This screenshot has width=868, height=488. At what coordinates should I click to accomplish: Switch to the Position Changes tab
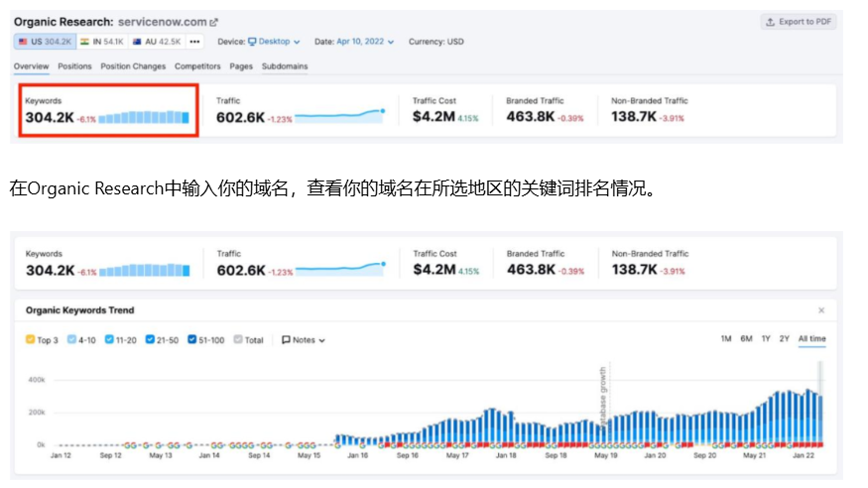[133, 66]
